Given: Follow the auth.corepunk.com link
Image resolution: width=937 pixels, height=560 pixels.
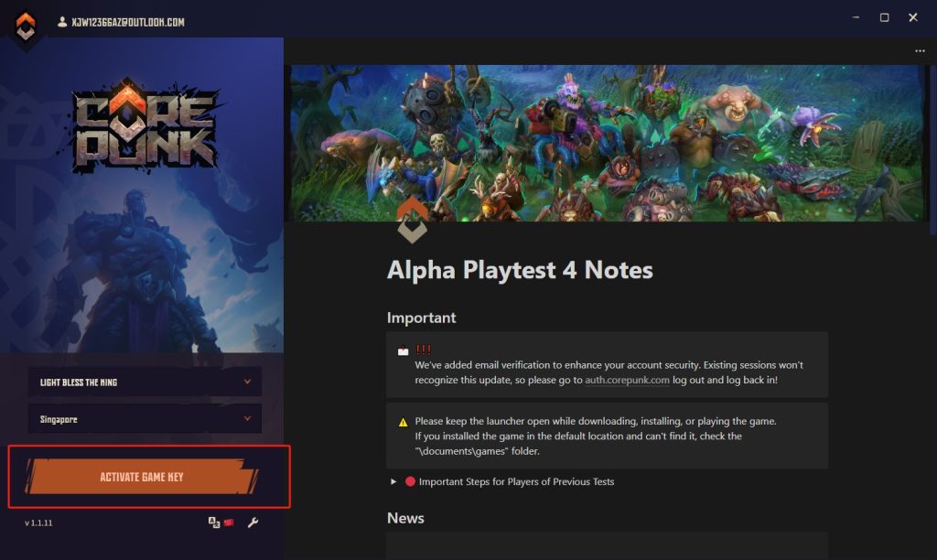Looking at the screenshot, I should 627,380.
